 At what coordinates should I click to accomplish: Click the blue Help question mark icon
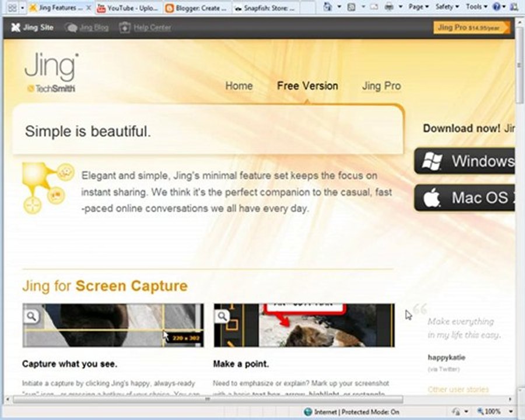pos(496,6)
